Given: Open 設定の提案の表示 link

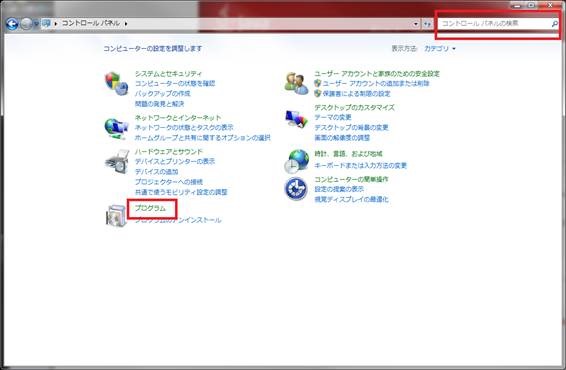Looking at the screenshot, I should tap(339, 189).
